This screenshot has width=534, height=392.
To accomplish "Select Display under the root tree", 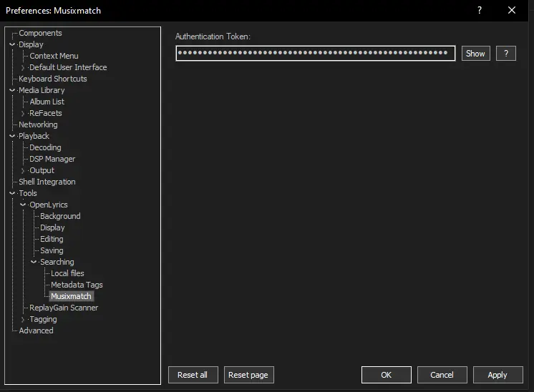I will (x=31, y=44).
